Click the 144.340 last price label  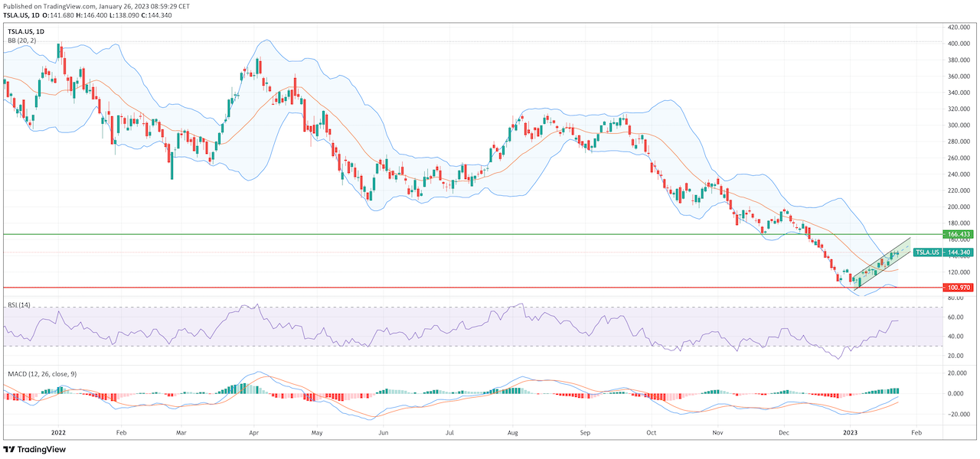[959, 252]
